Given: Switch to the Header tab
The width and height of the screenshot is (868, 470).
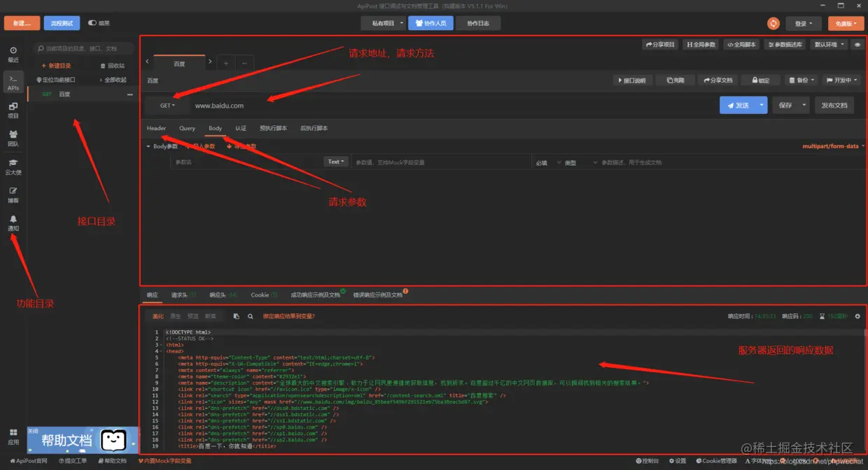Looking at the screenshot, I should pos(156,128).
